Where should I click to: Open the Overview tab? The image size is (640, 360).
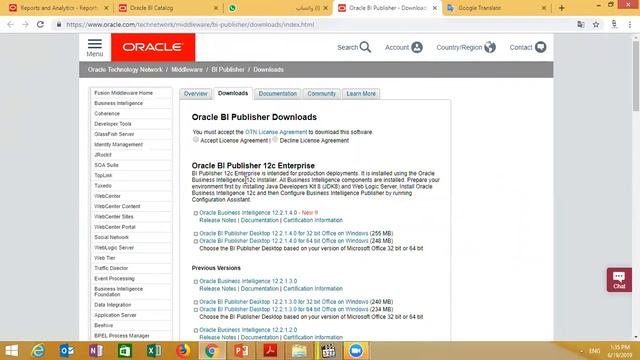point(196,93)
